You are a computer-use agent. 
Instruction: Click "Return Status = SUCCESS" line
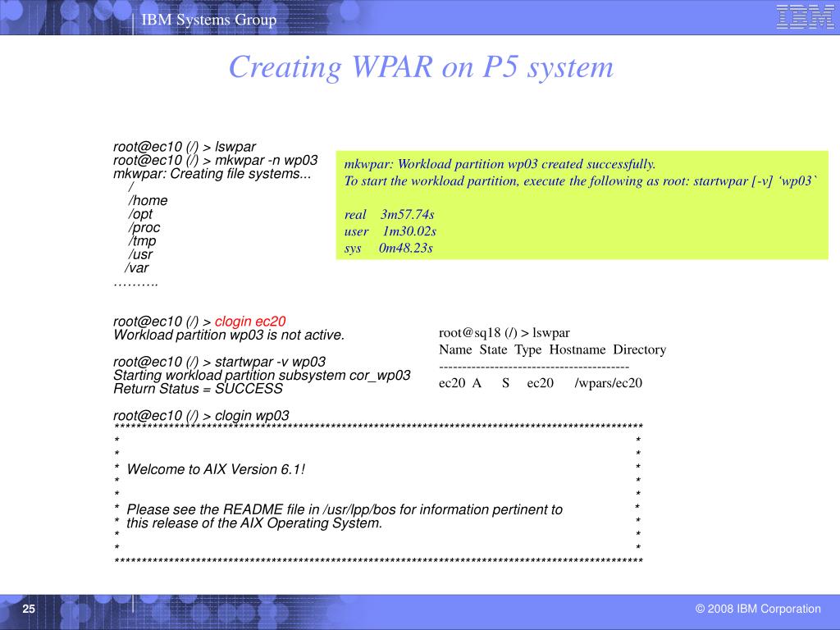point(198,388)
